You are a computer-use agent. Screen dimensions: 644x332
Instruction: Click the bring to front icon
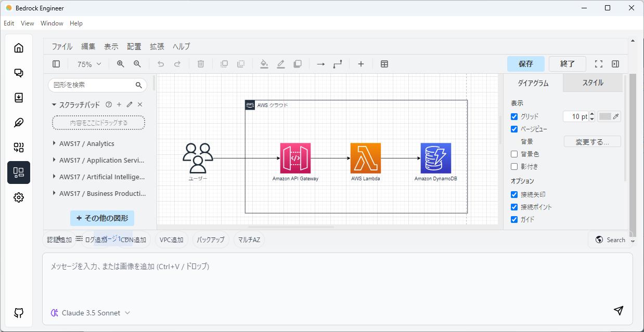point(224,64)
